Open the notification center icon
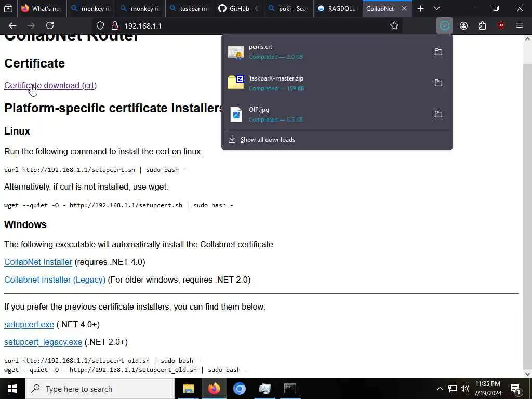The width and height of the screenshot is (532, 399). pos(516,389)
